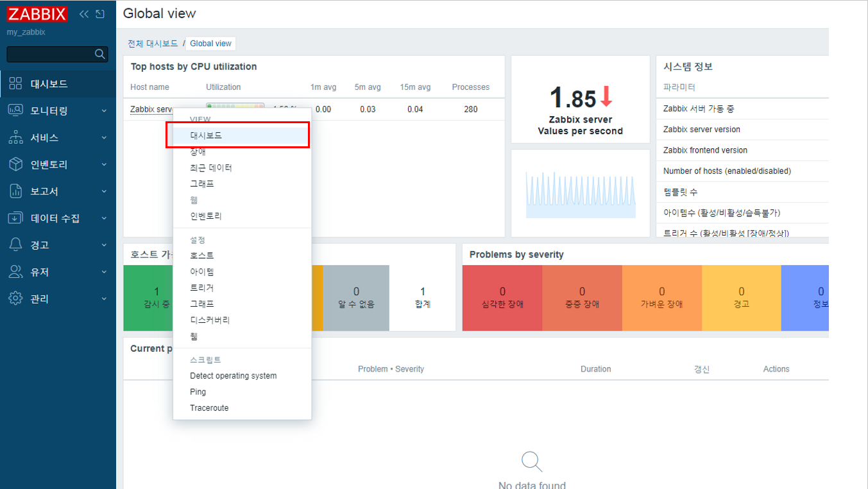Click the 중증 장애 severity tile
Image resolution: width=868 pixels, height=489 pixels.
(x=582, y=298)
